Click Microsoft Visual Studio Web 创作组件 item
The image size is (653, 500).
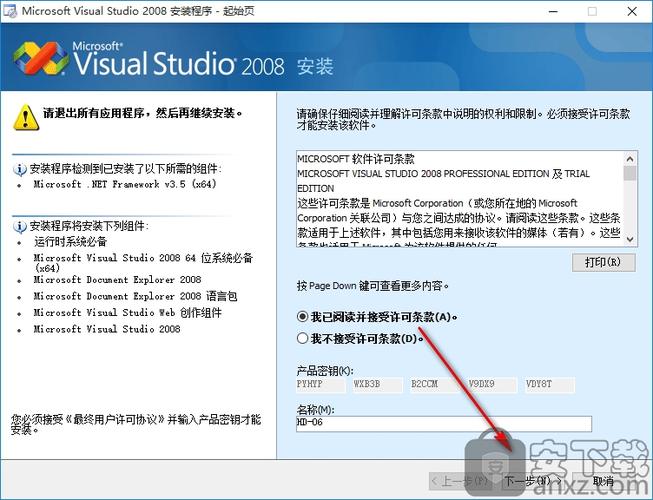coord(127,313)
